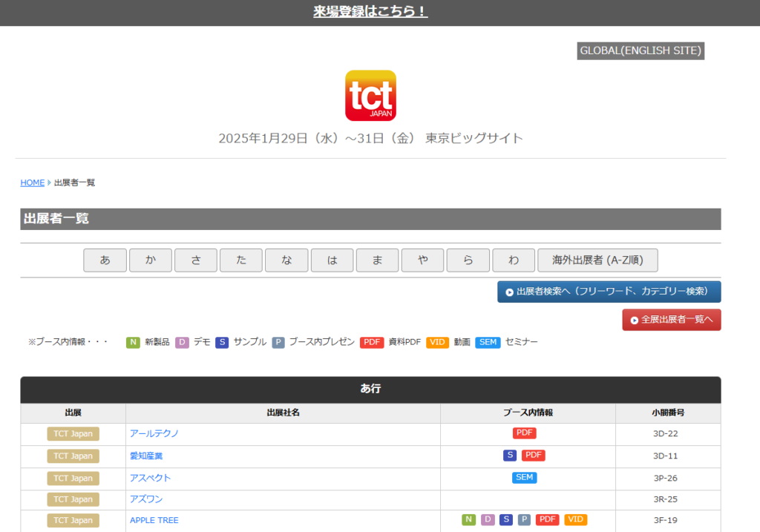Click the SEM badge in アスペクト row
This screenshot has width=760, height=532.
pos(524,478)
